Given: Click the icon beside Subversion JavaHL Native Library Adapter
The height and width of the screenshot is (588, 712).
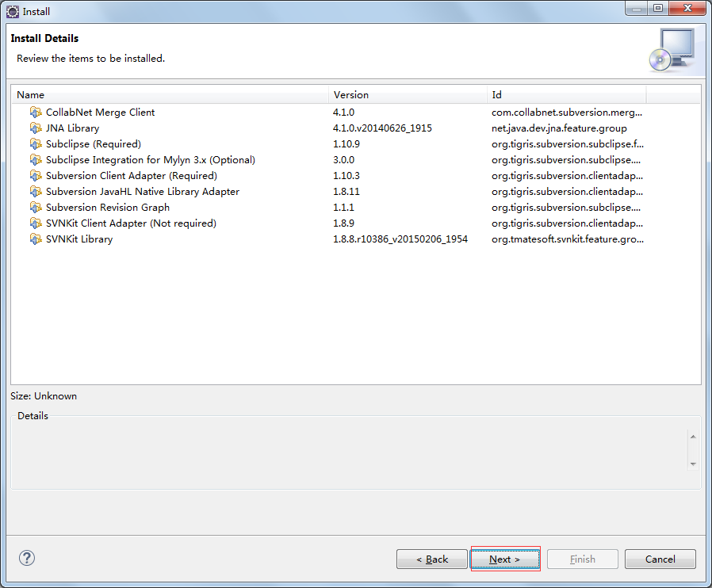Looking at the screenshot, I should click(36, 192).
